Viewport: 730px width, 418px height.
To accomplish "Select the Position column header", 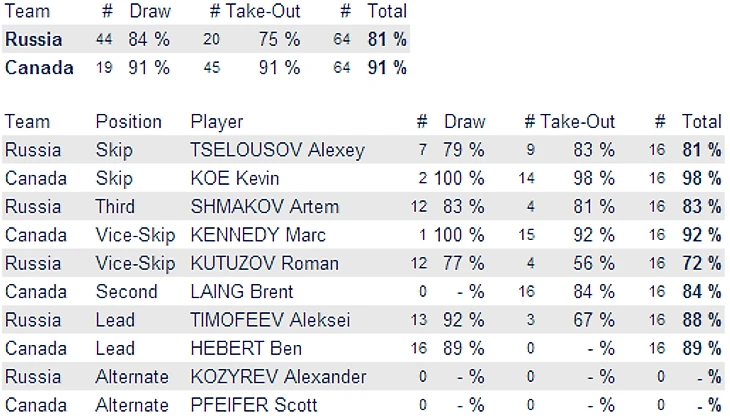I will (128, 122).
